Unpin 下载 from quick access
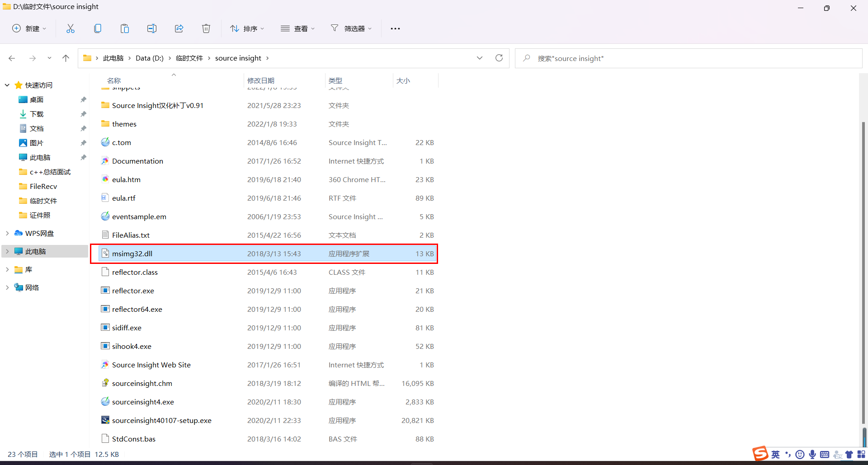This screenshot has height=465, width=868. tap(83, 114)
